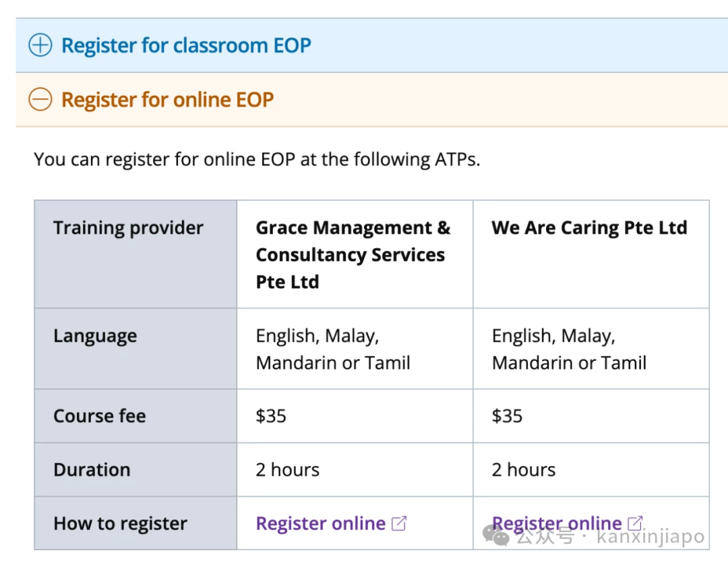
Task: Click the plus circle icon for classroom EOP
Action: coord(40,45)
